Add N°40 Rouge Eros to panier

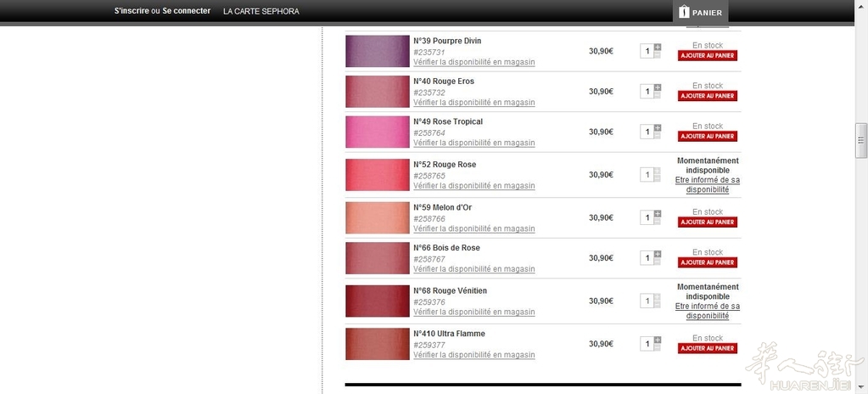tap(708, 96)
